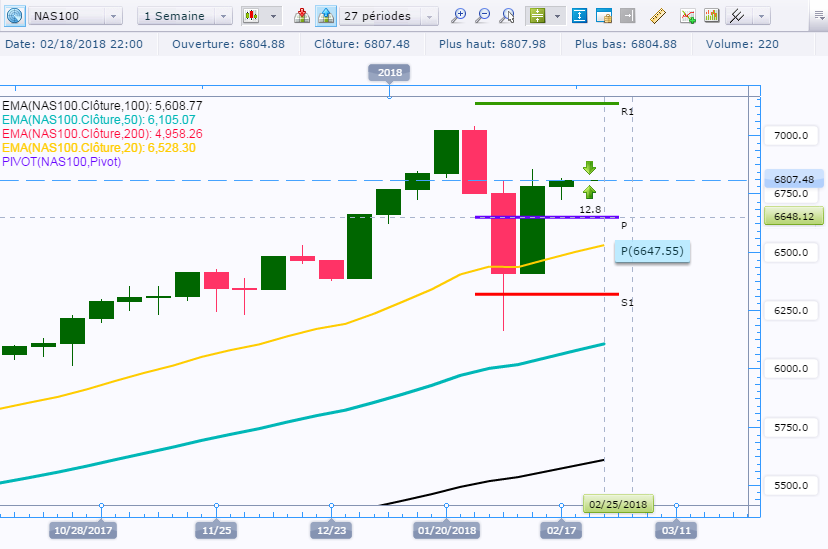Click the 5500.0 price axis label
Screen dimensions: 828x549
791,486
